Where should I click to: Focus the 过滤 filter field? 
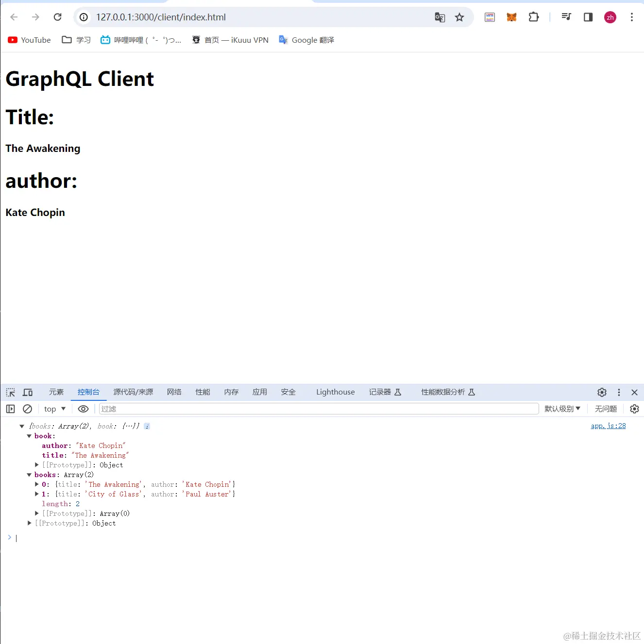point(319,409)
